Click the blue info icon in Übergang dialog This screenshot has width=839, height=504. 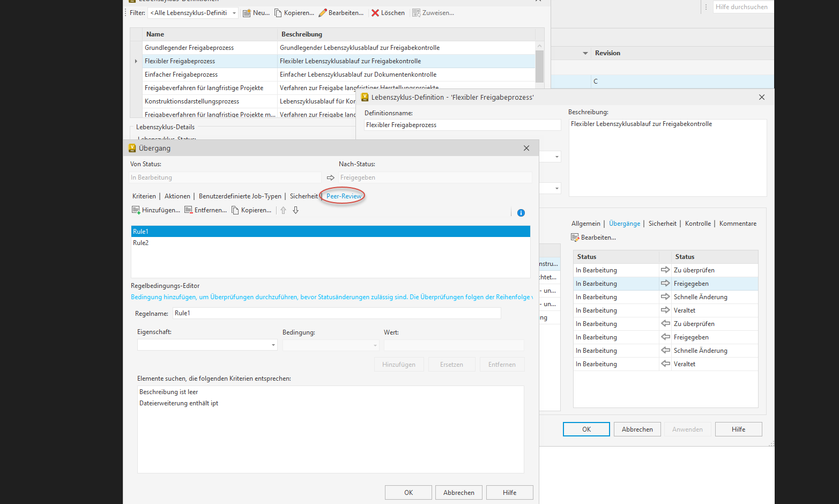coord(521,213)
